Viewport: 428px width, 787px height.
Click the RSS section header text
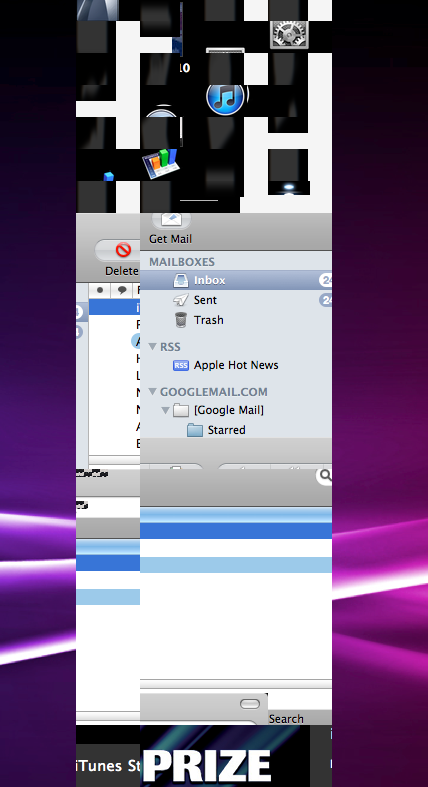click(x=170, y=347)
